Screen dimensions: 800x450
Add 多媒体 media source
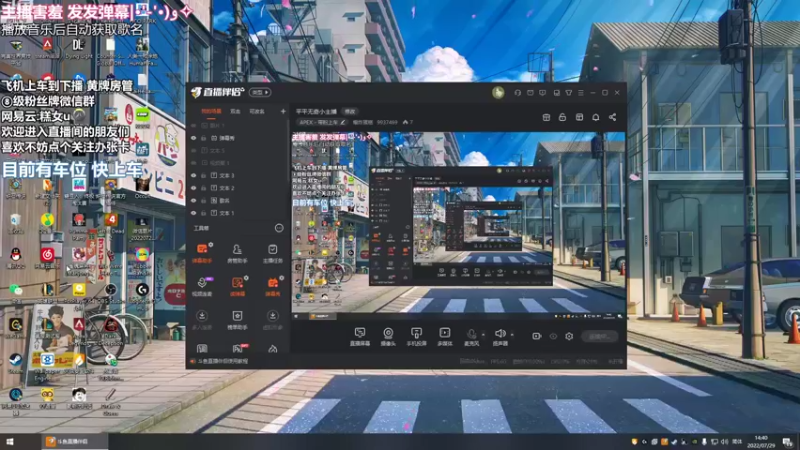pyautogui.click(x=445, y=337)
